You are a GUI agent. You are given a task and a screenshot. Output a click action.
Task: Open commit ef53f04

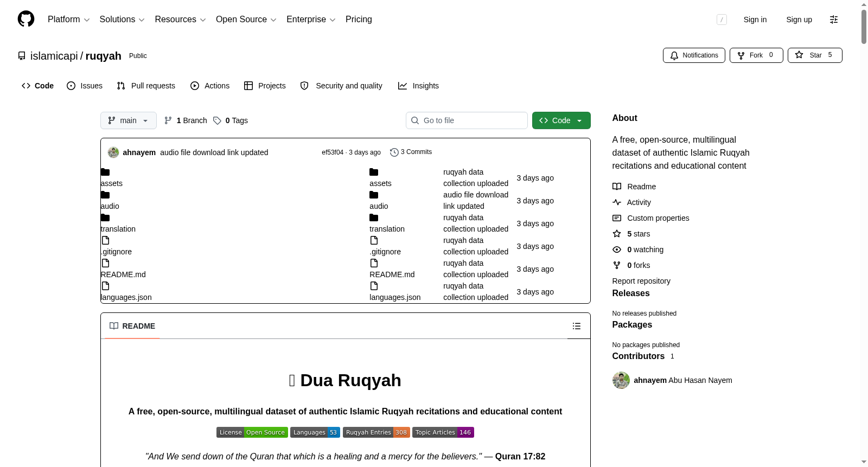coord(333,152)
